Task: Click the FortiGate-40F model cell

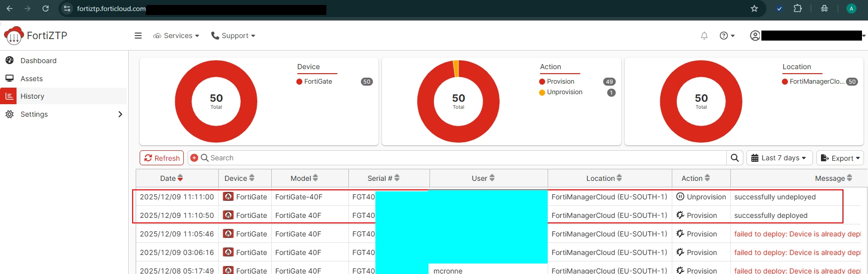Action: [x=299, y=197]
